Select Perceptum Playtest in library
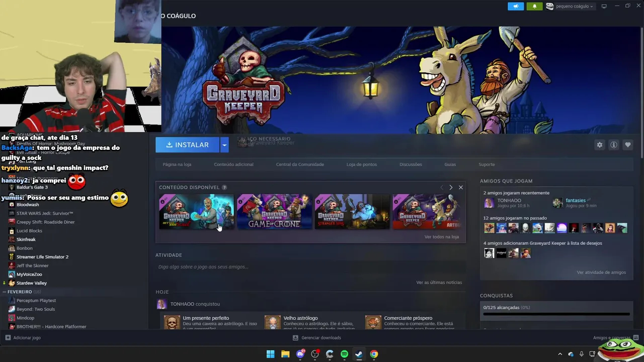 click(36, 301)
